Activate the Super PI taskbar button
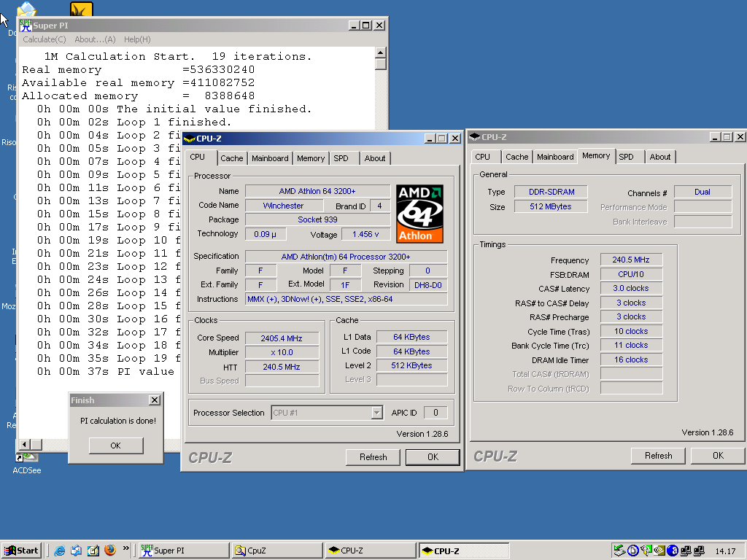Screen dimensions: 747x560 (x=184, y=551)
